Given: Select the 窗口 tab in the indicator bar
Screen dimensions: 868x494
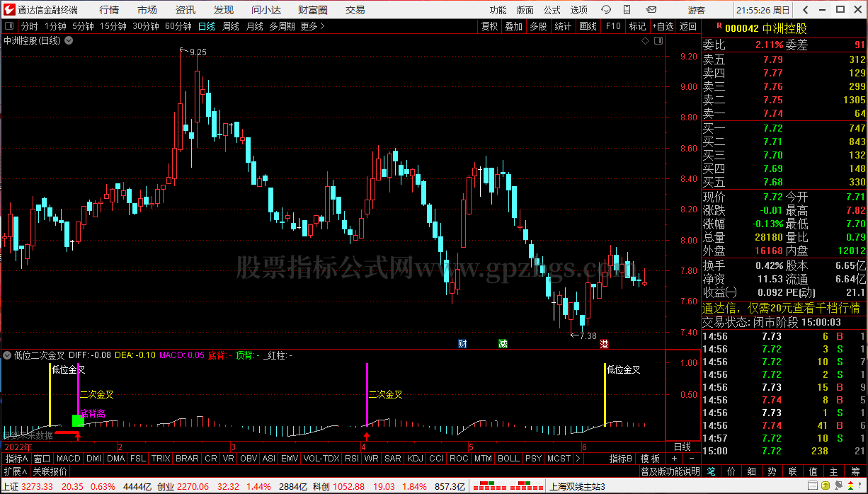Looking at the screenshot, I should [x=42, y=459].
